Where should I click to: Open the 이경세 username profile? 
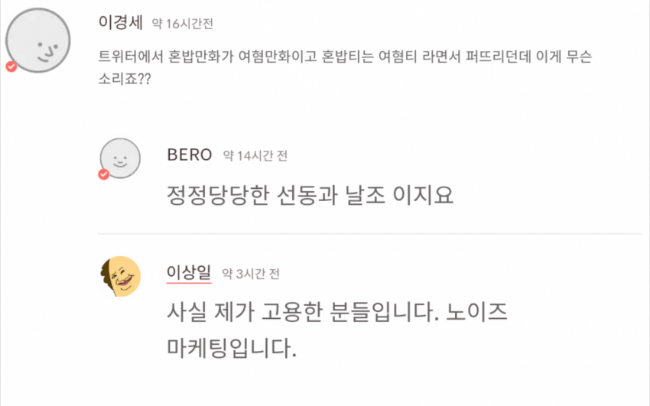[122, 22]
